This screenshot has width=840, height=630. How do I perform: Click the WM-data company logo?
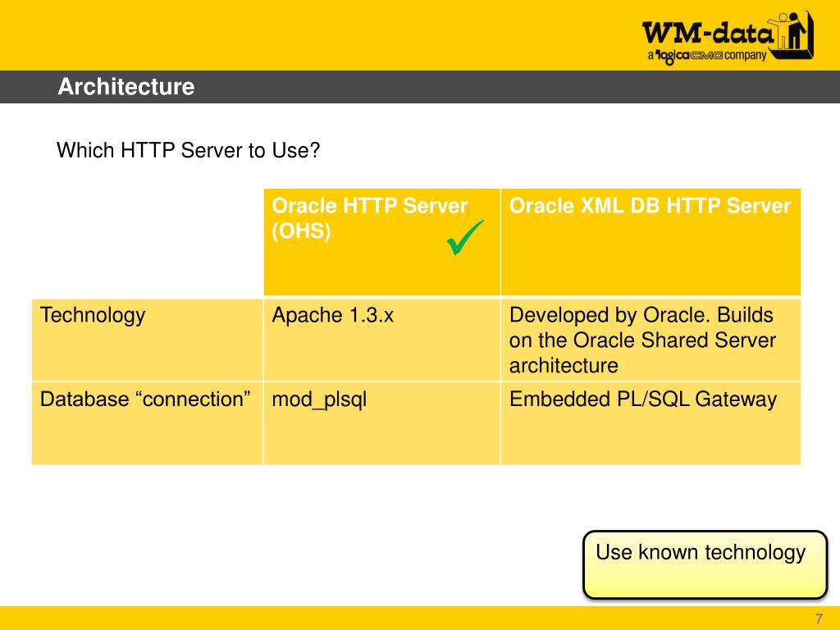point(728,38)
